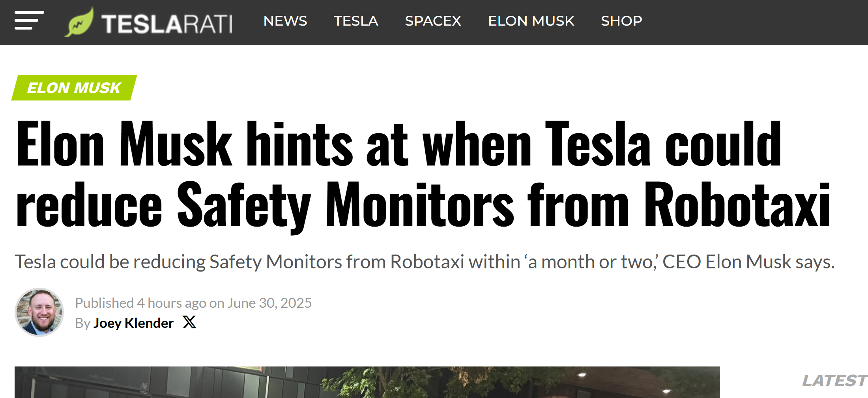The height and width of the screenshot is (398, 868).
Task: Select SPACEX in the top navigation
Action: (x=433, y=21)
